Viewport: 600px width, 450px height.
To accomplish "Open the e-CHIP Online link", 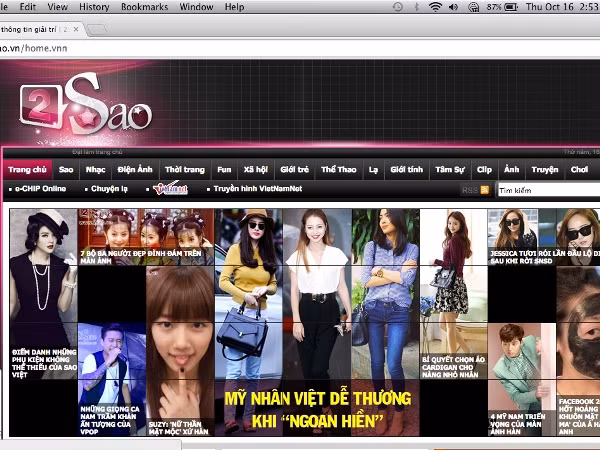I will tap(40, 189).
